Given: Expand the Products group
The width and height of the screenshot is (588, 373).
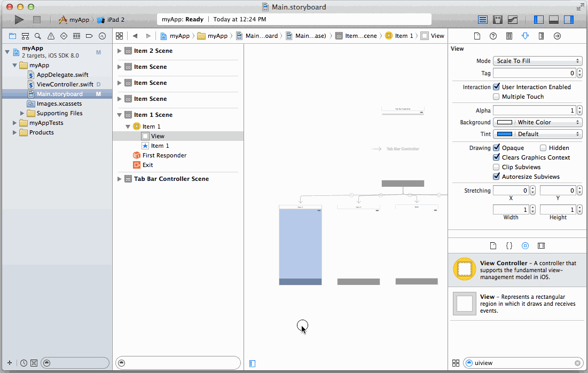Looking at the screenshot, I should pos(14,132).
